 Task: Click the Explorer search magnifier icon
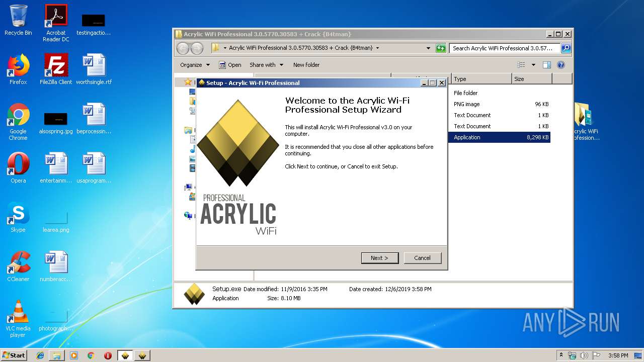pos(566,48)
